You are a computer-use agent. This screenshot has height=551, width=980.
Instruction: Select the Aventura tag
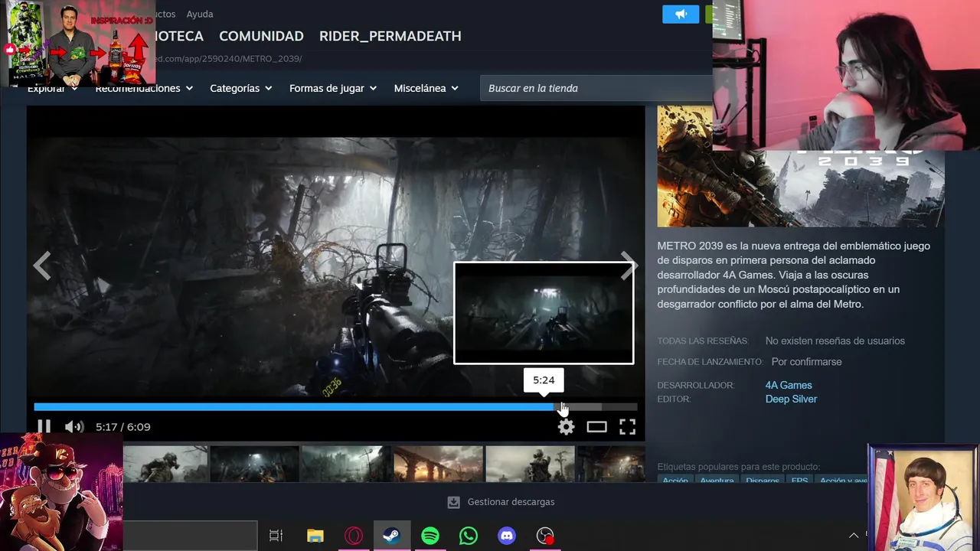pyautogui.click(x=718, y=480)
